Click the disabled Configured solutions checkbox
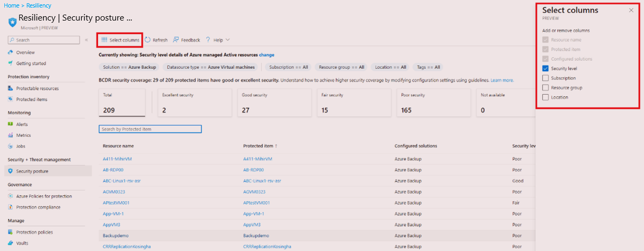This screenshot has height=251, width=644. pyautogui.click(x=545, y=58)
